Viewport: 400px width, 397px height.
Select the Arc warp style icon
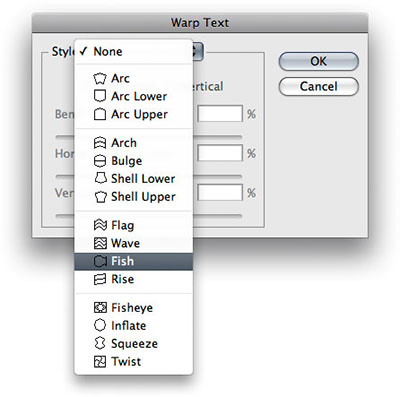(x=100, y=79)
